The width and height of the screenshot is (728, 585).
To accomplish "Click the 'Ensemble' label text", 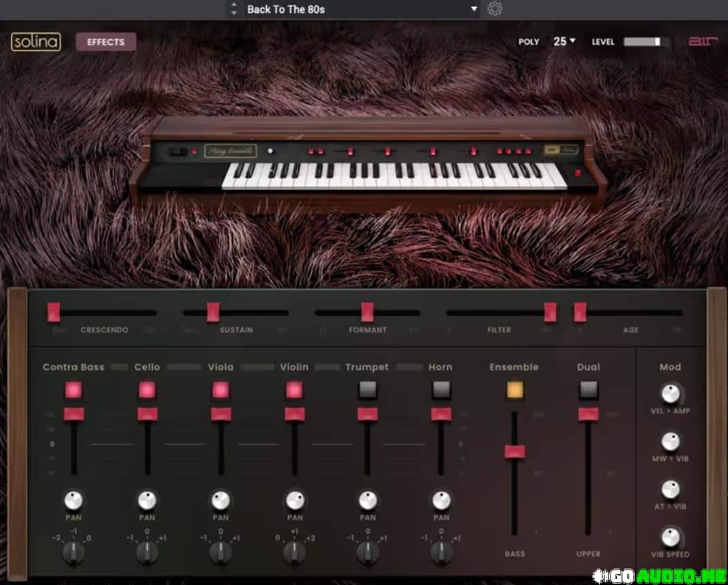I will pyautogui.click(x=514, y=367).
